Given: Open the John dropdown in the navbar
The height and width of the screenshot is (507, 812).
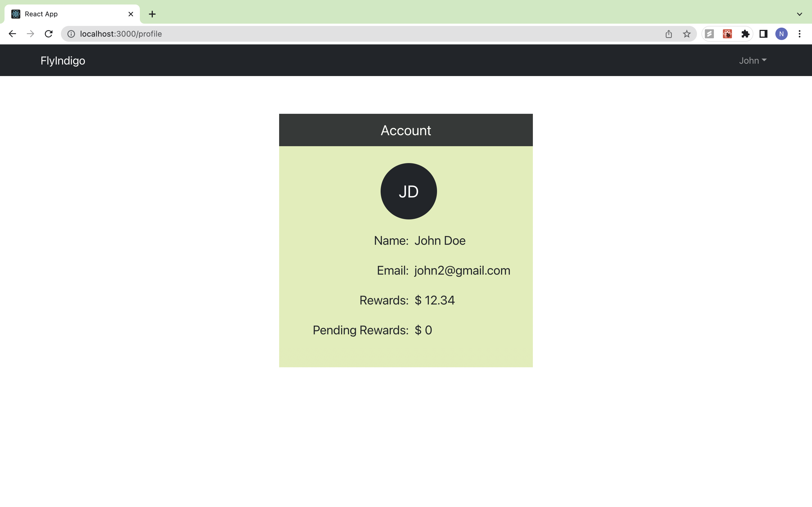Looking at the screenshot, I should 753,60.
